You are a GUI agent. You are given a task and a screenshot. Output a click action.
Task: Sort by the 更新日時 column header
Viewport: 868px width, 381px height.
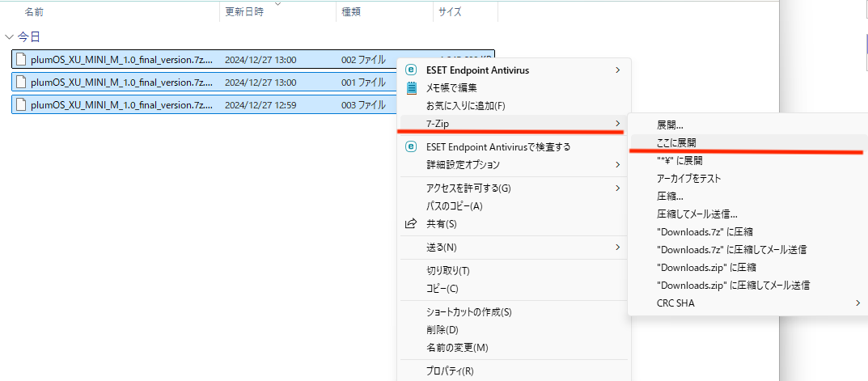click(243, 12)
